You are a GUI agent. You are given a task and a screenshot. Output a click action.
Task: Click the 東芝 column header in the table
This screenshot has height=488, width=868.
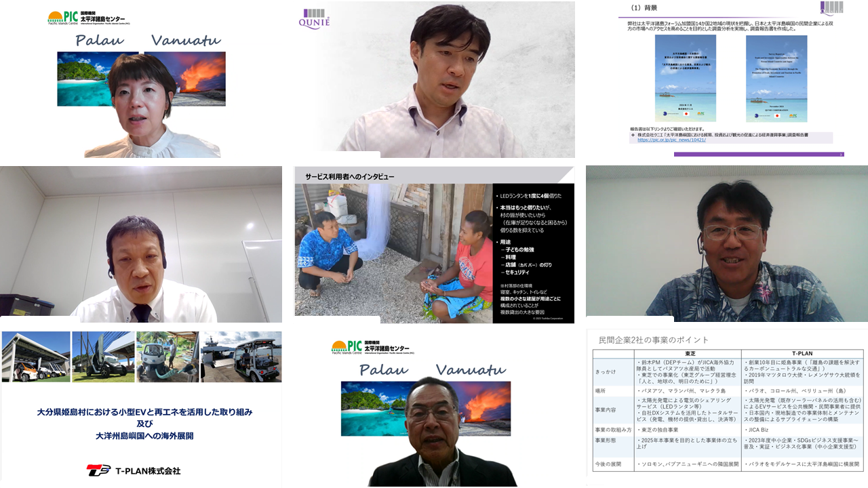click(690, 353)
